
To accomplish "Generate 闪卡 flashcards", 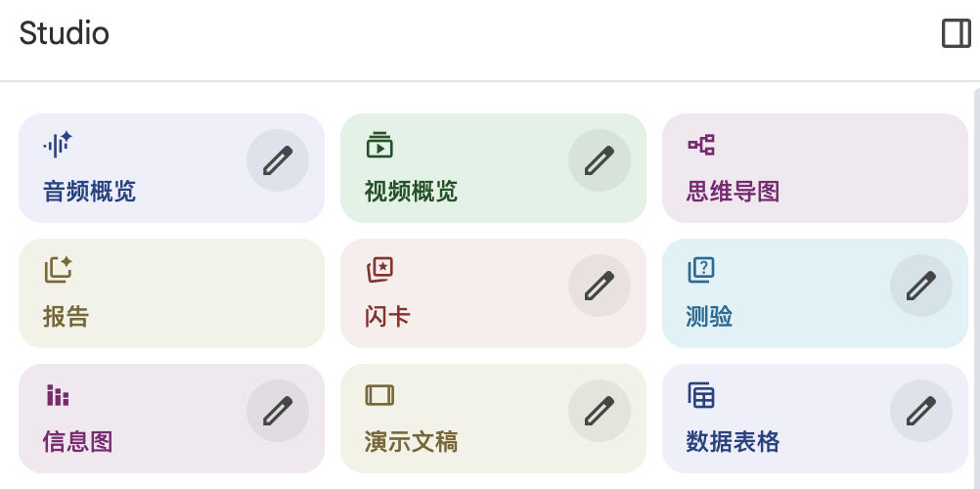I will [x=493, y=293].
